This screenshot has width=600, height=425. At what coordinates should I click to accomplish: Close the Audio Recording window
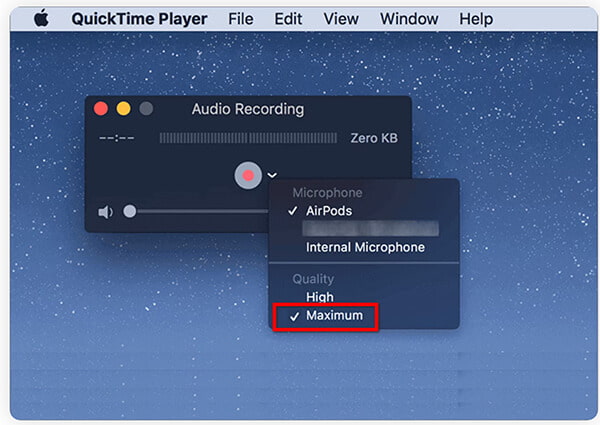tap(101, 109)
